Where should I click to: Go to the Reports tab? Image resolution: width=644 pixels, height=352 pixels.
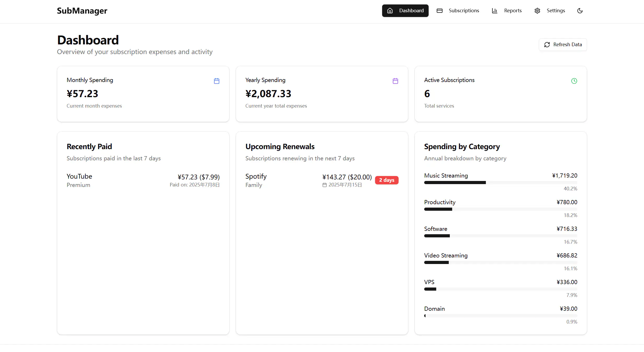(x=513, y=11)
